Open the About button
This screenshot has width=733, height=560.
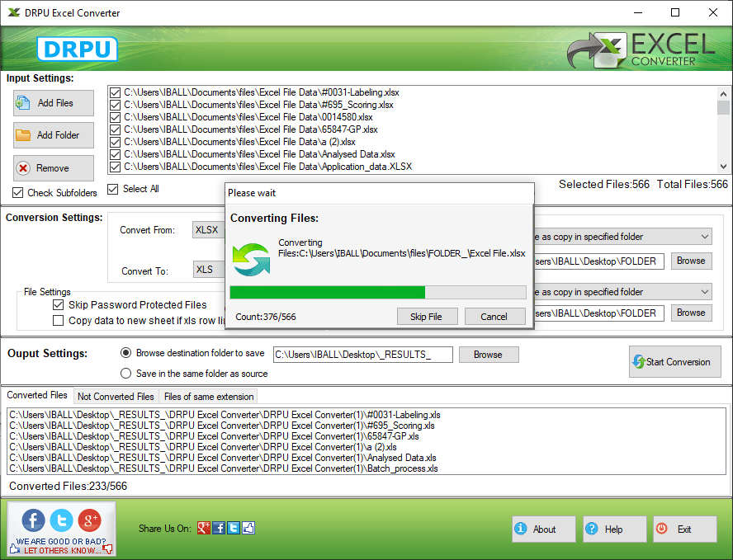click(544, 529)
